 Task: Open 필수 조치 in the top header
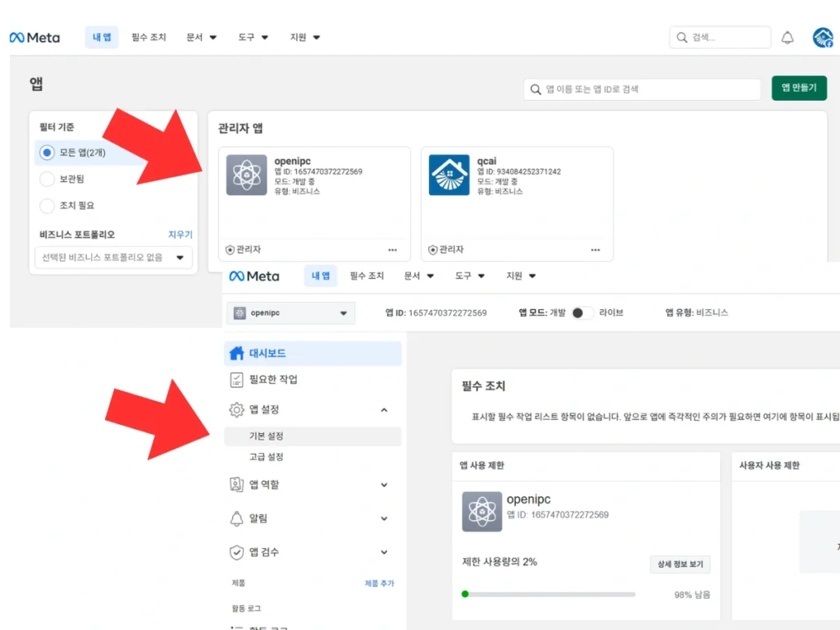(149, 38)
